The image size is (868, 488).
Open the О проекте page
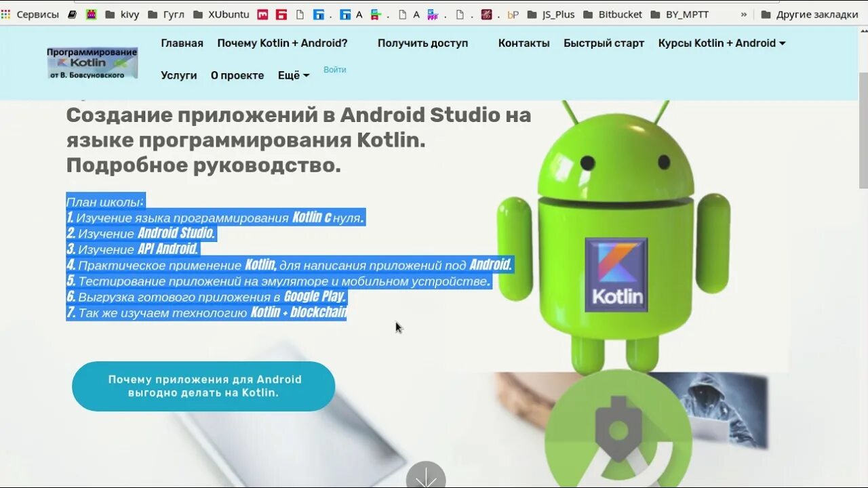pyautogui.click(x=237, y=75)
